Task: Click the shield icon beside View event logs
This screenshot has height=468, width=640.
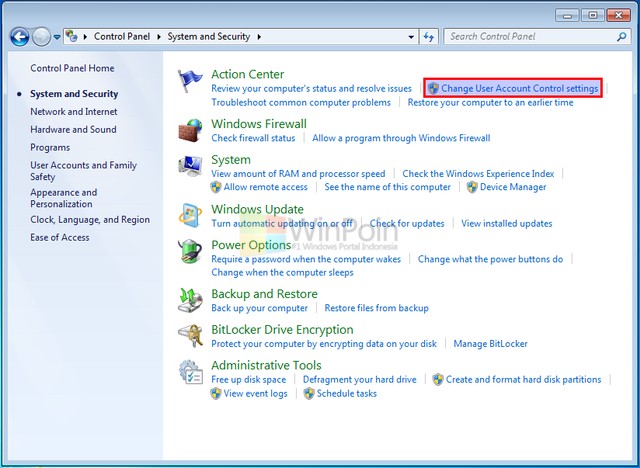Action: (x=216, y=394)
